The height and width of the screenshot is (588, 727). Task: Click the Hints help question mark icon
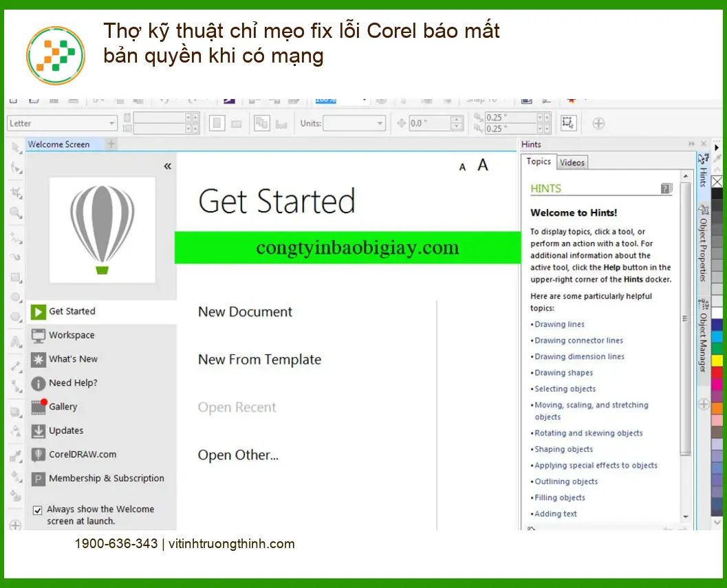click(x=666, y=188)
